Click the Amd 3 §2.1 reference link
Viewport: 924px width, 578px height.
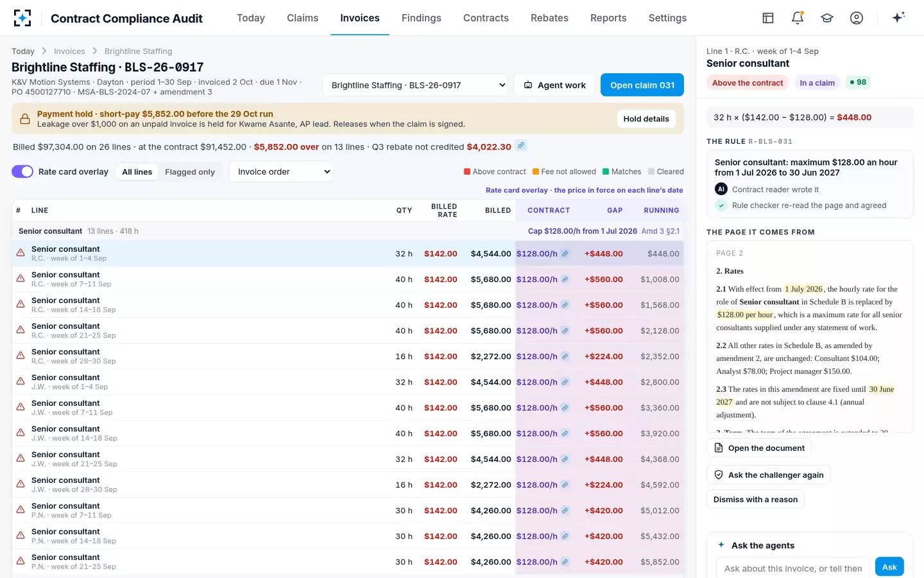(660, 231)
